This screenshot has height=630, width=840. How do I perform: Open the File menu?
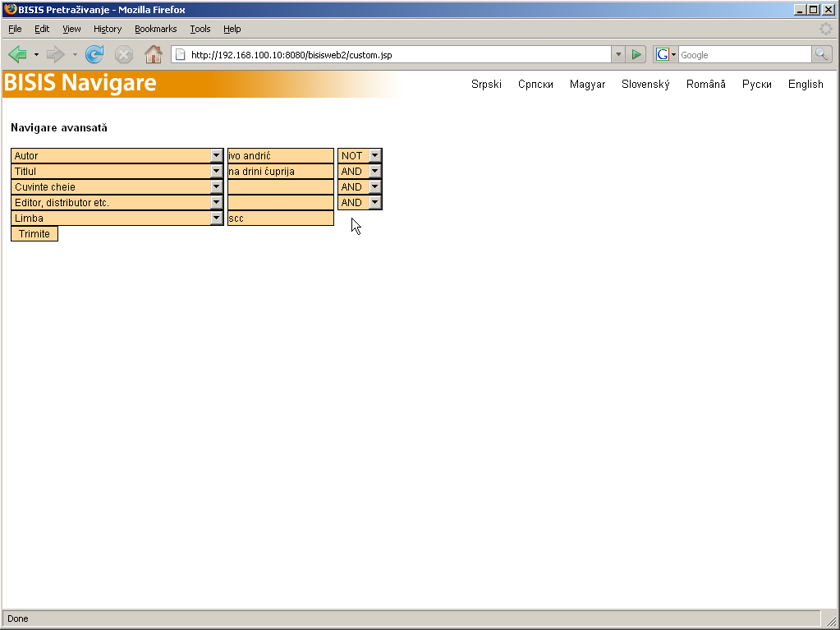(15, 29)
